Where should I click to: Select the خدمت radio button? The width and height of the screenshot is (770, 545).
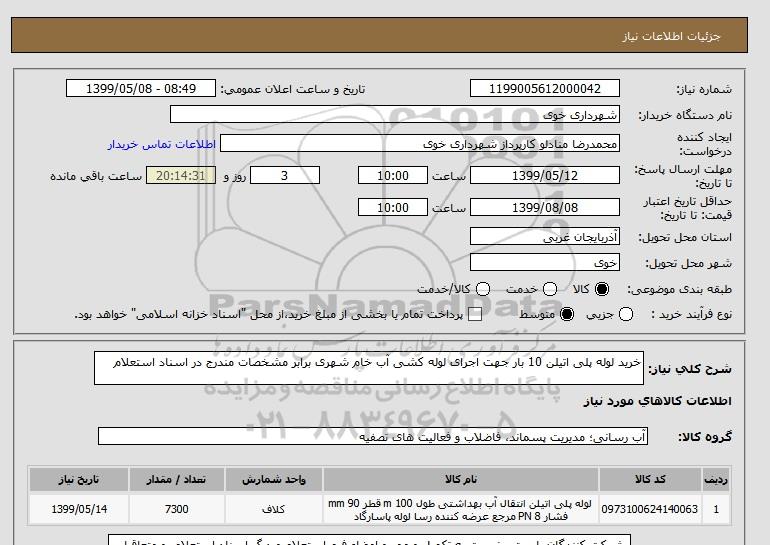(x=550, y=289)
